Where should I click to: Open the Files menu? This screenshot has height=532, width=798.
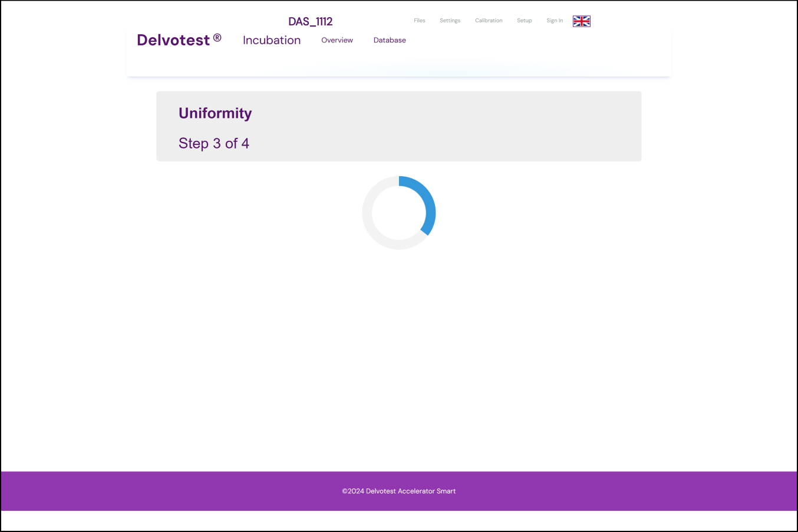click(x=419, y=21)
